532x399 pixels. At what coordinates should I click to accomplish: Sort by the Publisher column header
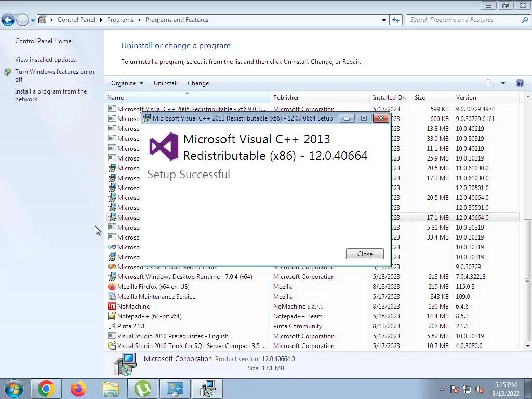pos(320,97)
